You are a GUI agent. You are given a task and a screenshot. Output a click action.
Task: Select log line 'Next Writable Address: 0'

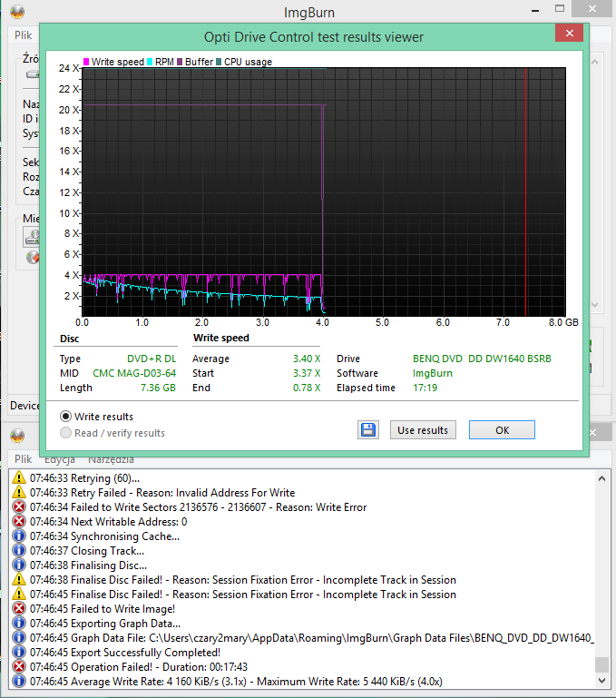pos(108,522)
